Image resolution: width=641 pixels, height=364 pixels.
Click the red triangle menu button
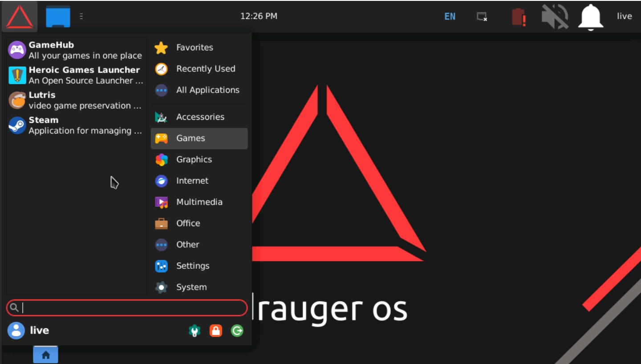pyautogui.click(x=20, y=17)
